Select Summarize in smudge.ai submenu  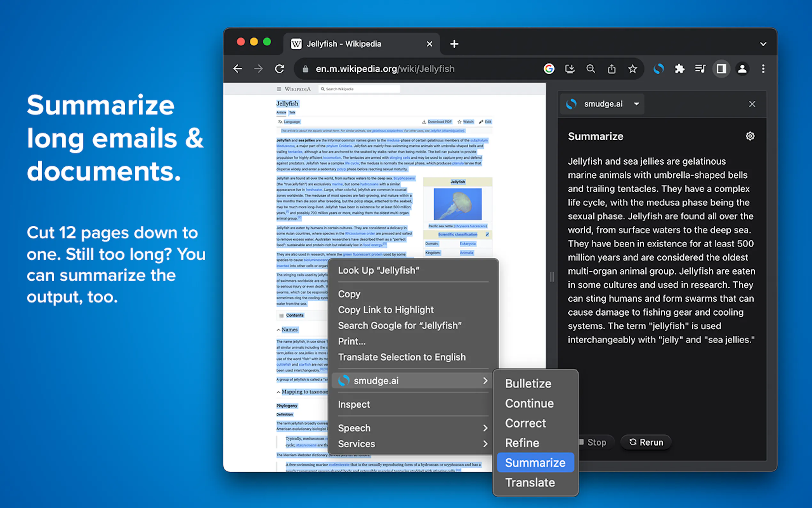[535, 463]
